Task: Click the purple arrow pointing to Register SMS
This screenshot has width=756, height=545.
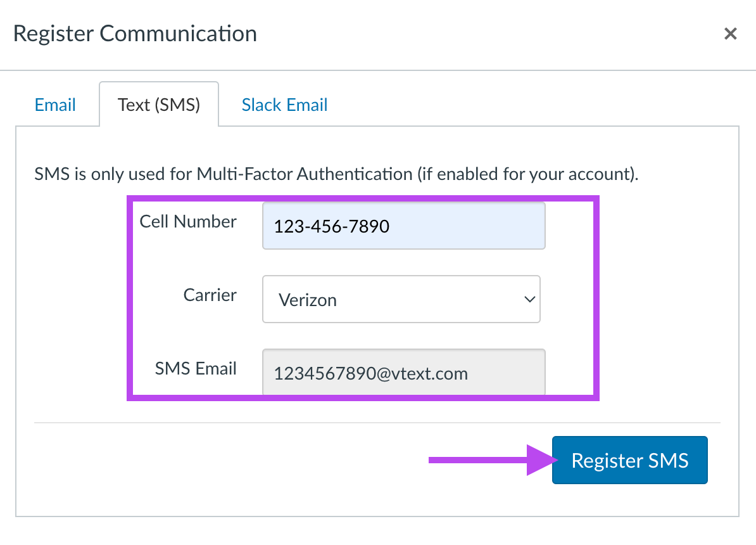Action: (493, 460)
